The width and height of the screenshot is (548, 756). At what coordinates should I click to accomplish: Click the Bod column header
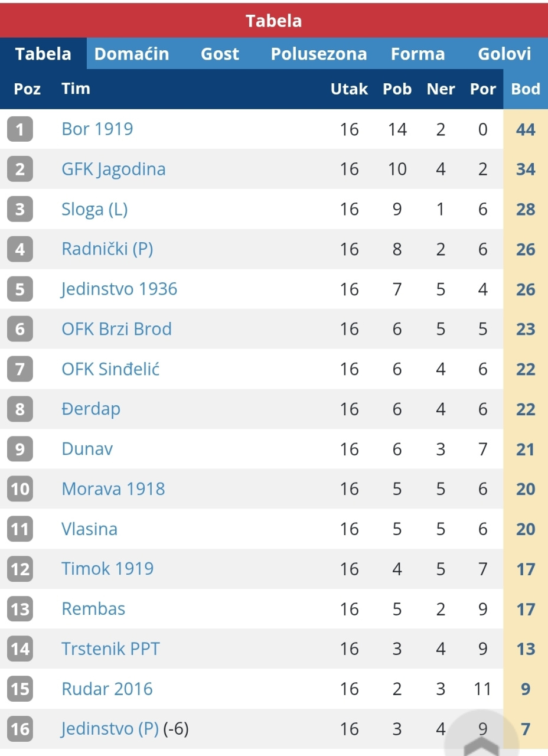click(x=525, y=89)
